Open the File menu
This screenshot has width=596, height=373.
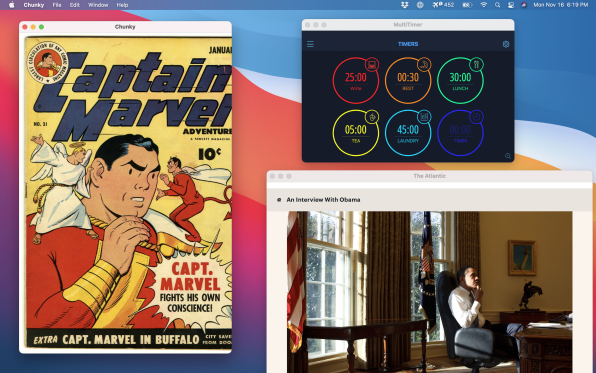click(57, 5)
